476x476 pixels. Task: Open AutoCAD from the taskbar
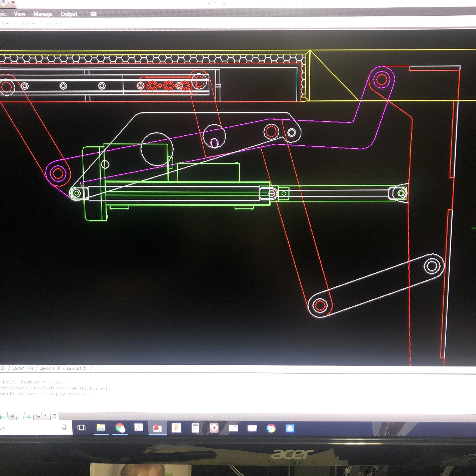click(x=157, y=428)
